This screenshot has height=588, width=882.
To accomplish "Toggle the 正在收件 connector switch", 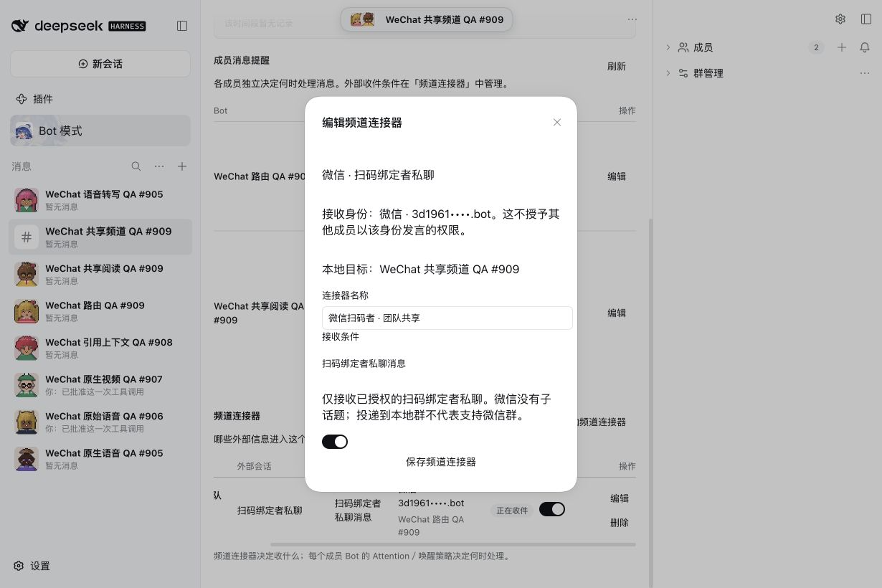I will pyautogui.click(x=552, y=509).
